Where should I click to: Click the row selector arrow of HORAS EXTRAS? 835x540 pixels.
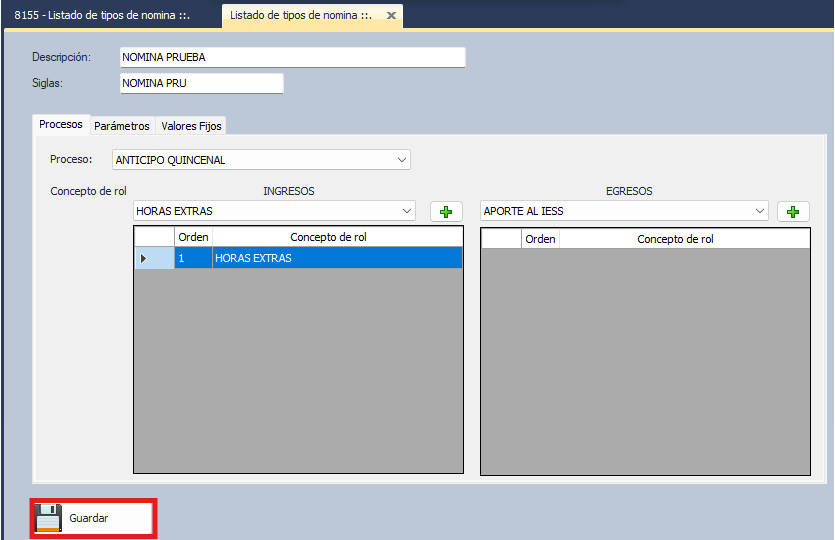point(144,258)
